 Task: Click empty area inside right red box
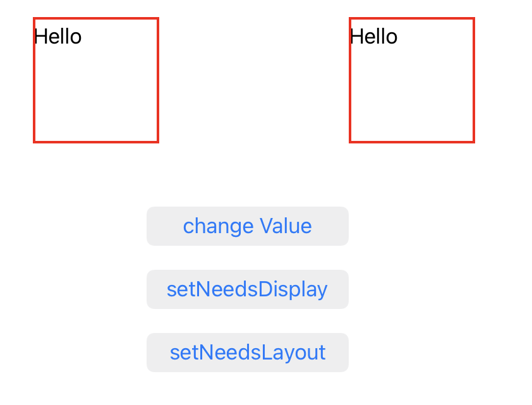click(412, 95)
